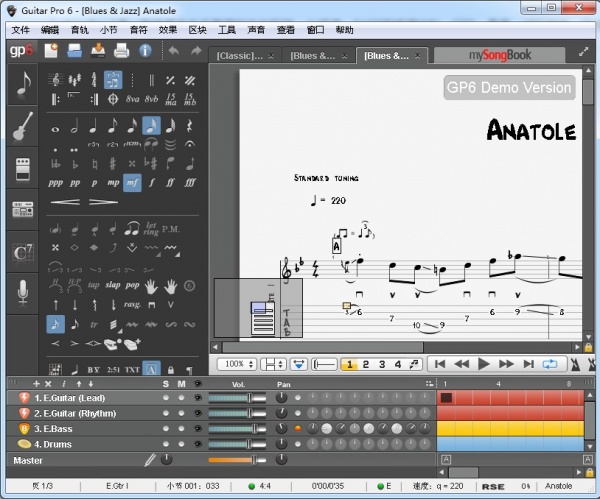Toggle loop playback
This screenshot has height=499, width=600.
tap(550, 364)
